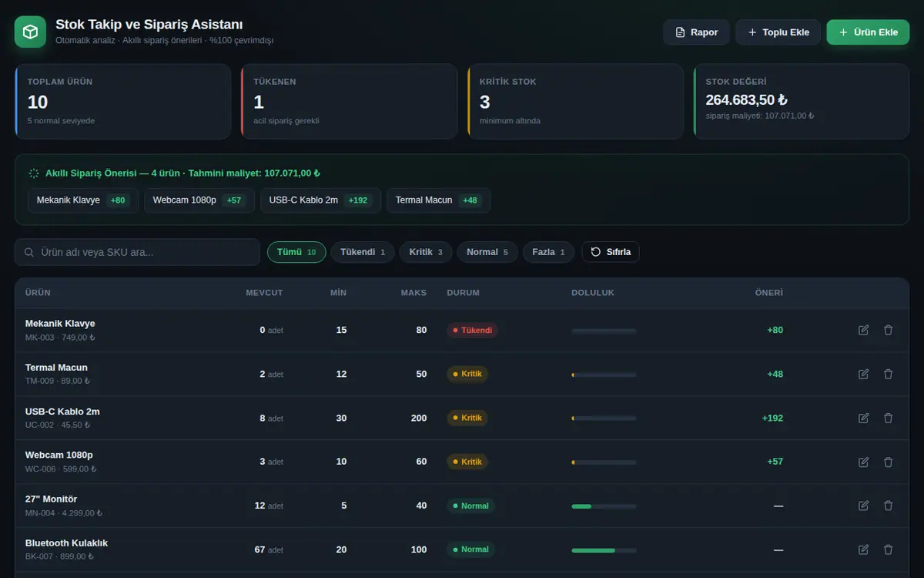Remove Termal Macun with trash icon

point(889,374)
